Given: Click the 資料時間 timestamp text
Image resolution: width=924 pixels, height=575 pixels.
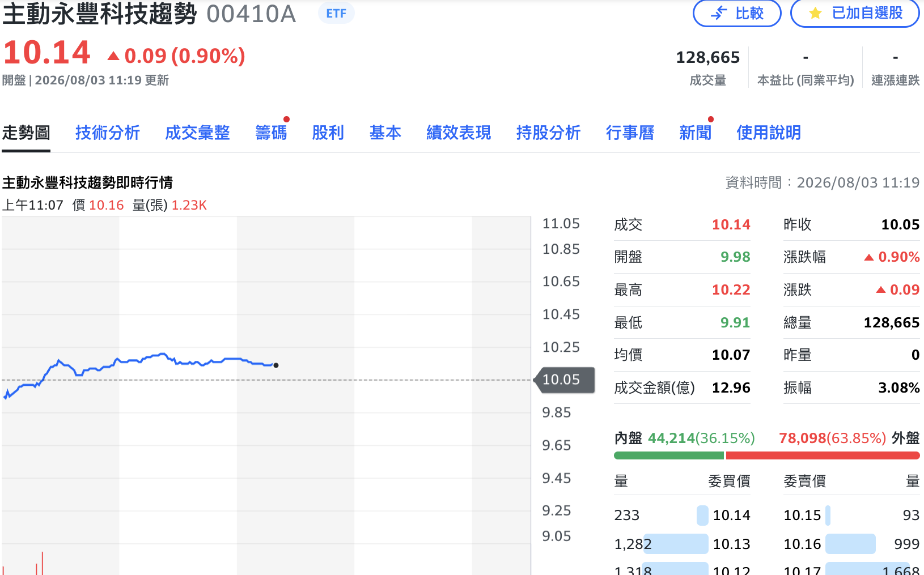Looking at the screenshot, I should pos(823,183).
